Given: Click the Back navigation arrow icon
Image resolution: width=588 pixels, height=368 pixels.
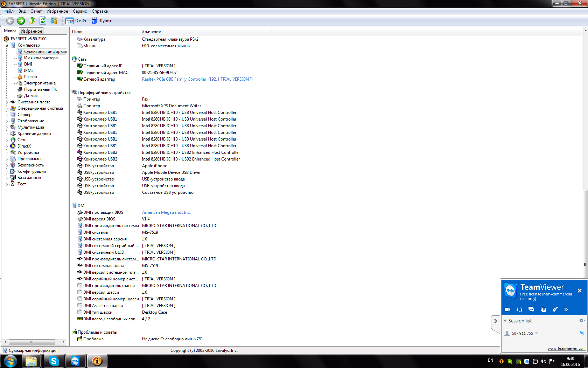Looking at the screenshot, I should tap(10, 21).
